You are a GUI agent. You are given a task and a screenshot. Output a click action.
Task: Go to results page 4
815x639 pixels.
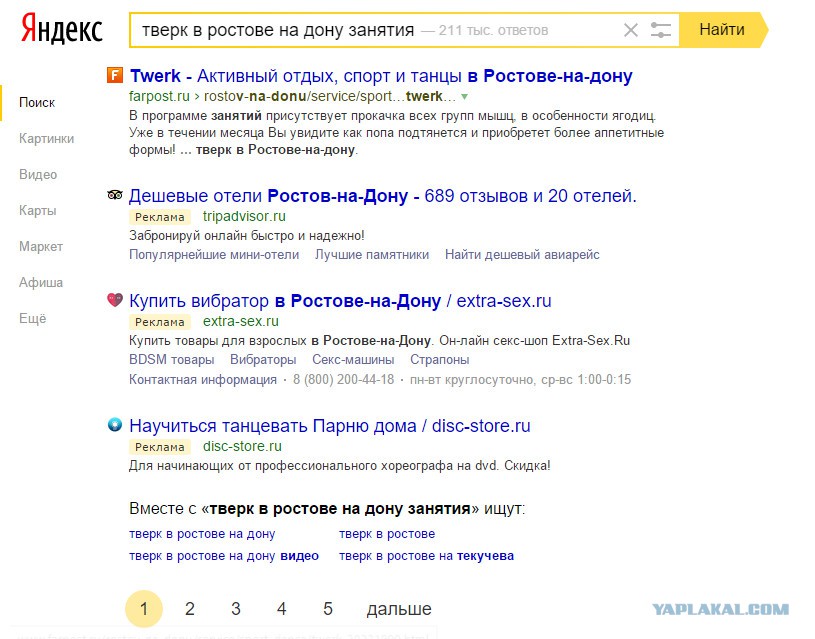282,608
